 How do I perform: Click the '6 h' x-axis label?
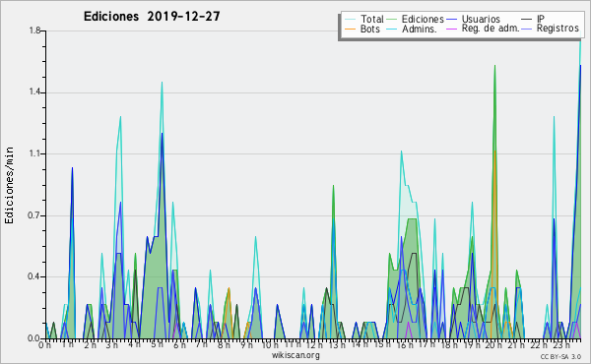click(x=179, y=344)
